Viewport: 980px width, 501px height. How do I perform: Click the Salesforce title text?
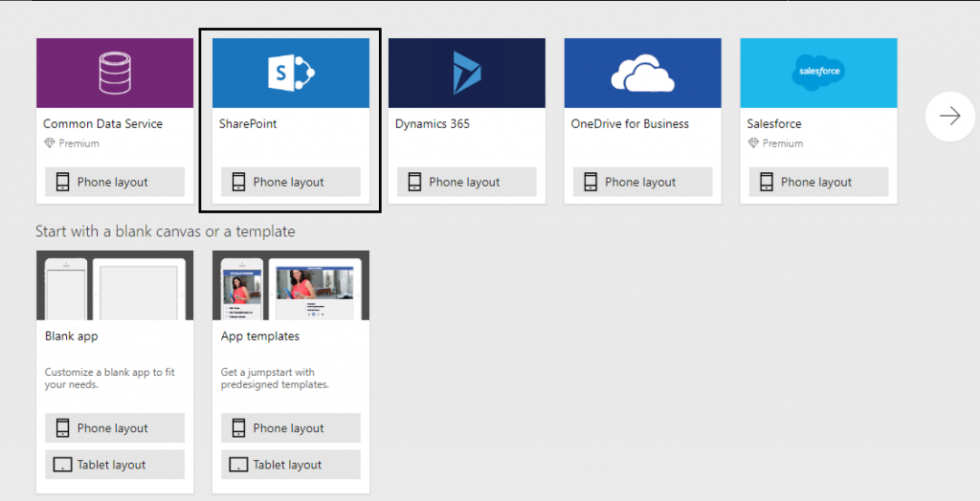coord(774,123)
